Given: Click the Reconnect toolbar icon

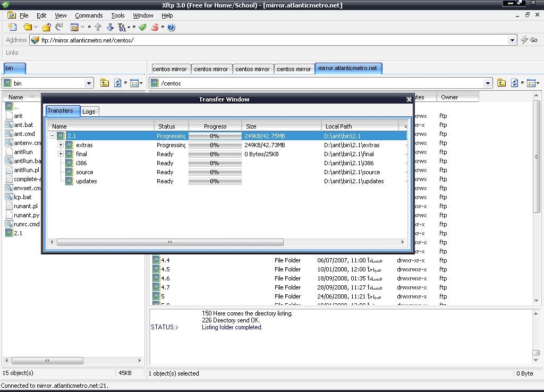Looking at the screenshot, I should coord(58,28).
